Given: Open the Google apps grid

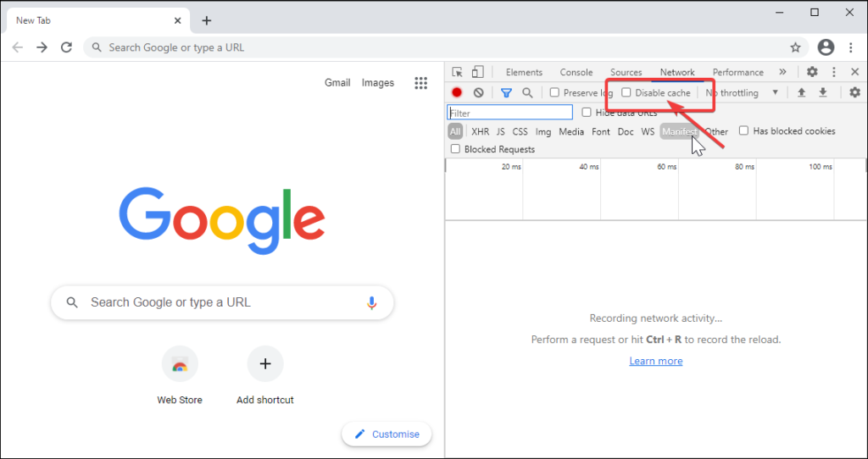Looking at the screenshot, I should pos(420,83).
